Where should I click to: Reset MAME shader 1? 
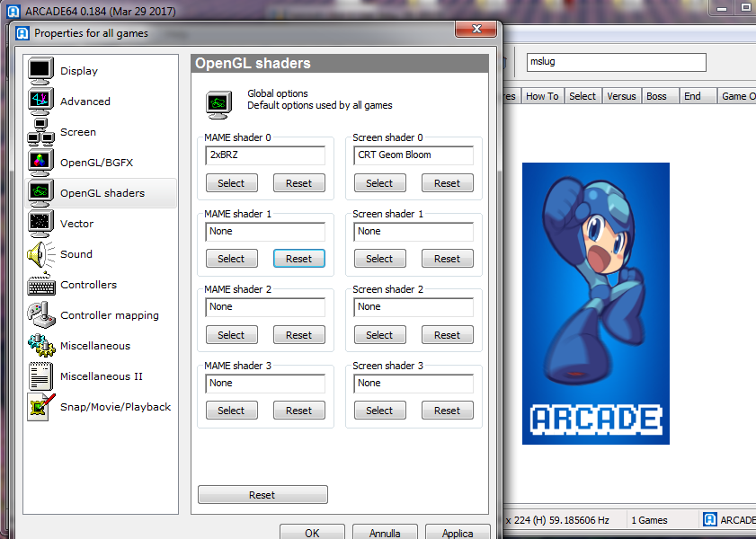click(299, 259)
